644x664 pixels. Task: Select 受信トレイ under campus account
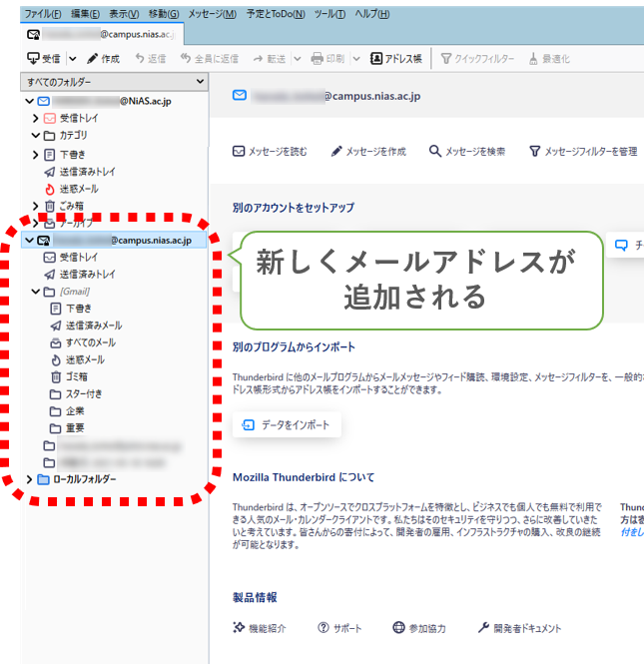click(79, 257)
